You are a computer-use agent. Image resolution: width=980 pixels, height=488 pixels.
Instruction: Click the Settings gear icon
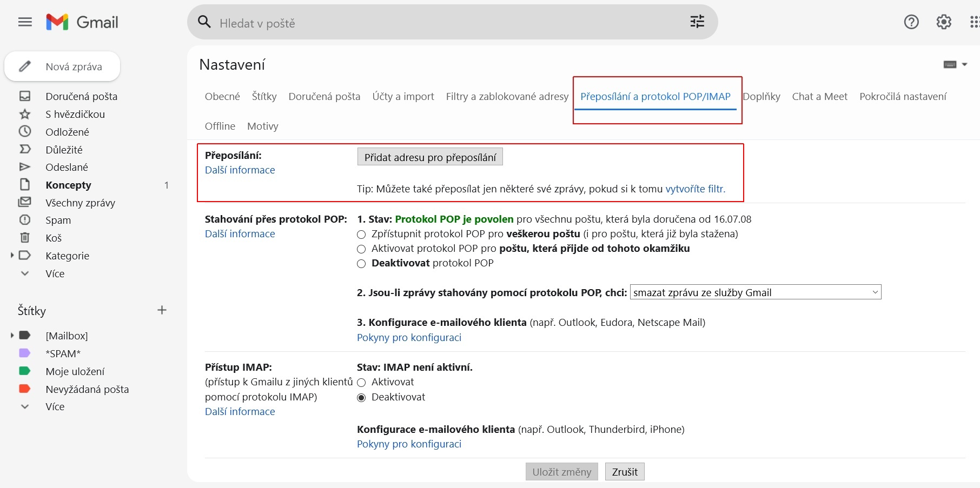pos(944,22)
